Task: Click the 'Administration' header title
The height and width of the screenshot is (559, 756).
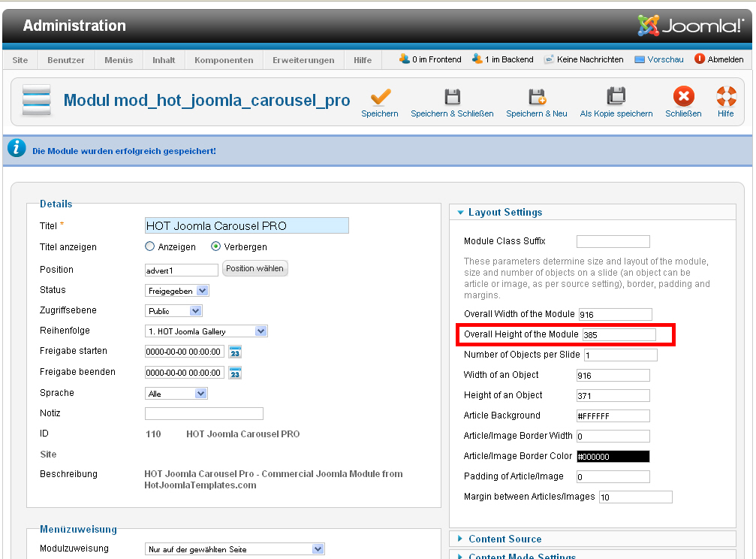Action: [x=74, y=25]
